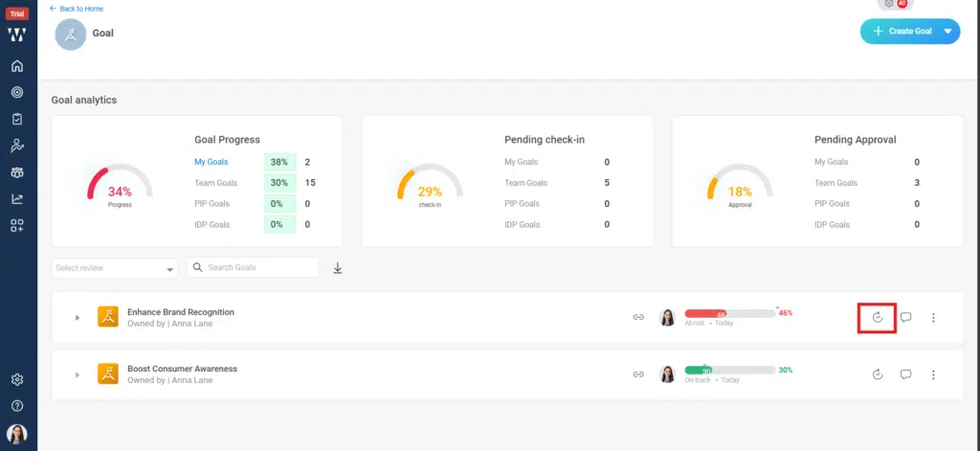This screenshot has width=980, height=451.
Task: Select My Goals under Pending check-in
Action: click(x=522, y=162)
